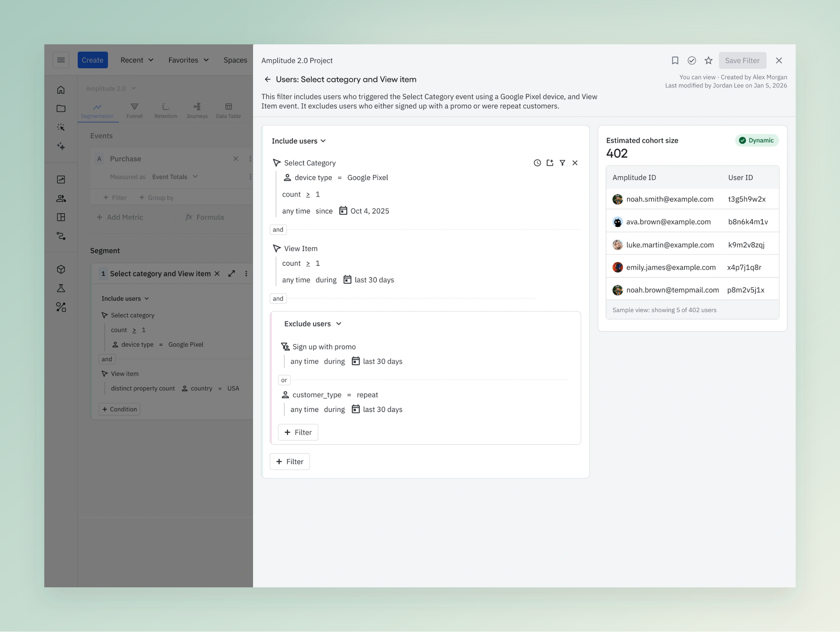Remove the Select Category condition

[575, 163]
